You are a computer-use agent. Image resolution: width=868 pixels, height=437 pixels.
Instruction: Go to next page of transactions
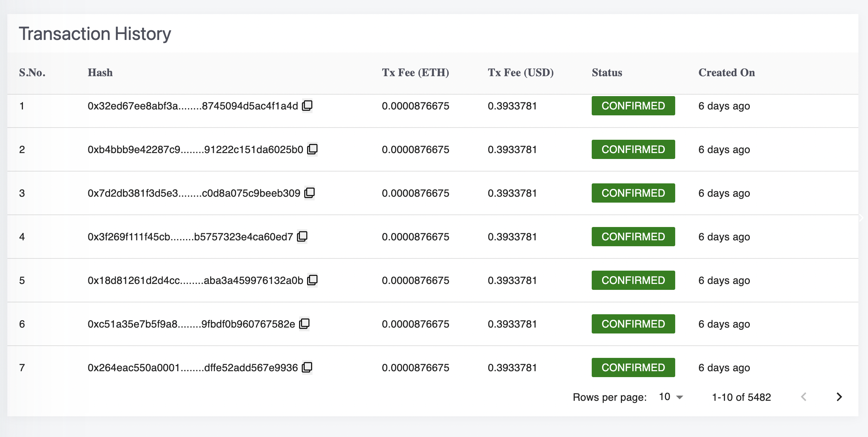[x=839, y=397]
